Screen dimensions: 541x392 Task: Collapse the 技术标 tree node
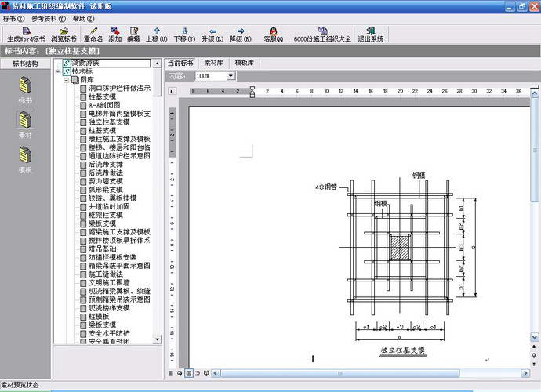[x=58, y=72]
